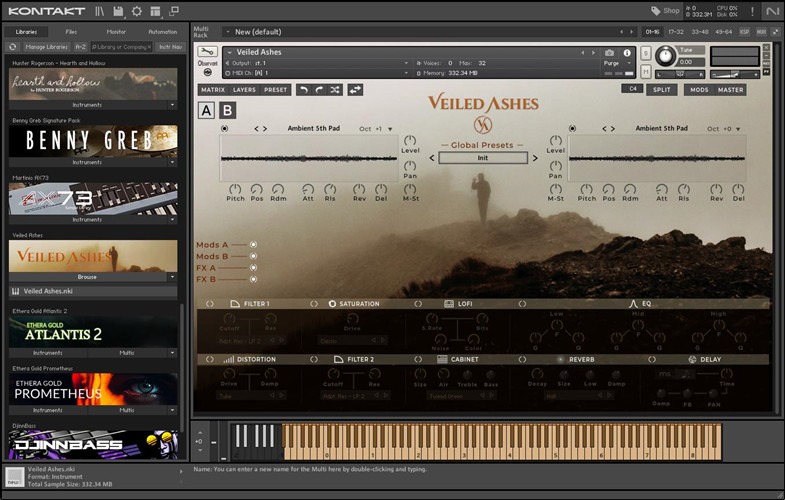Click the swap layers arrows icon
The image size is (785, 500).
pos(355,90)
